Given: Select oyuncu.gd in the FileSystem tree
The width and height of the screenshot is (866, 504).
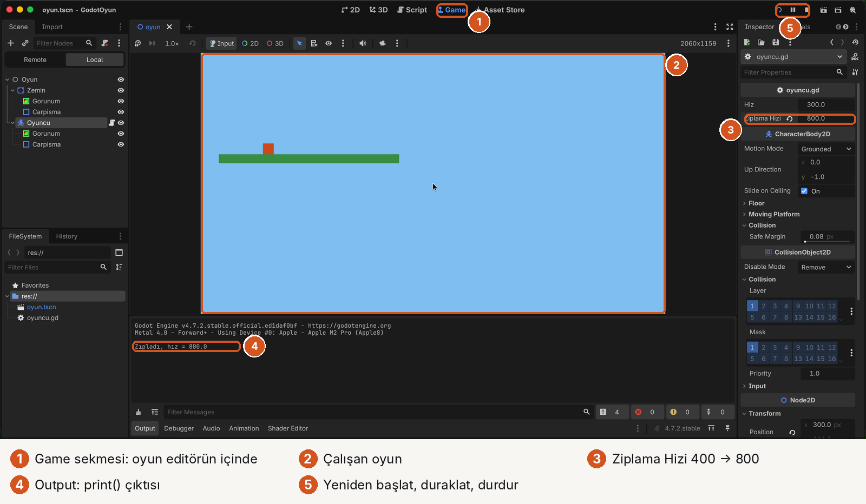Looking at the screenshot, I should pos(42,318).
